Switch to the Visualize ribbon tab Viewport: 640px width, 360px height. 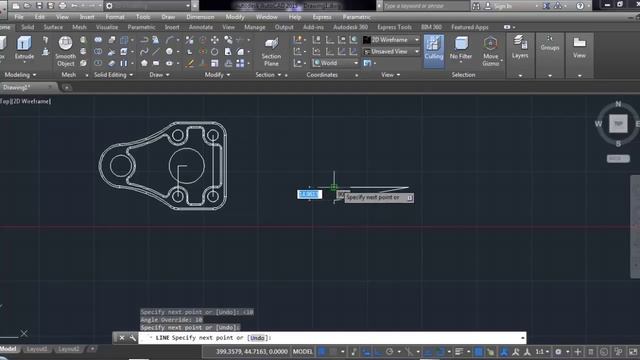click(x=107, y=27)
